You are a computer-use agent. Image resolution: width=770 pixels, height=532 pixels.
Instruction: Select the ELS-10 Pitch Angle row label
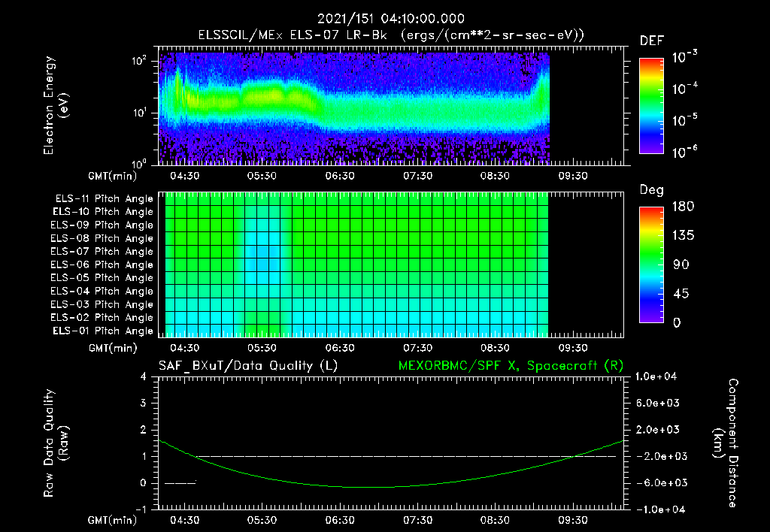click(x=103, y=212)
